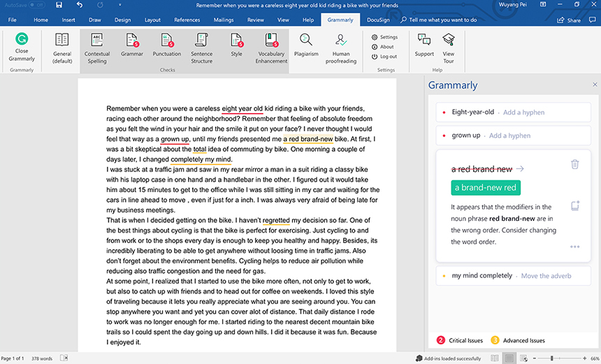
Task: Close the Grammarly side panel
Action: point(595,85)
